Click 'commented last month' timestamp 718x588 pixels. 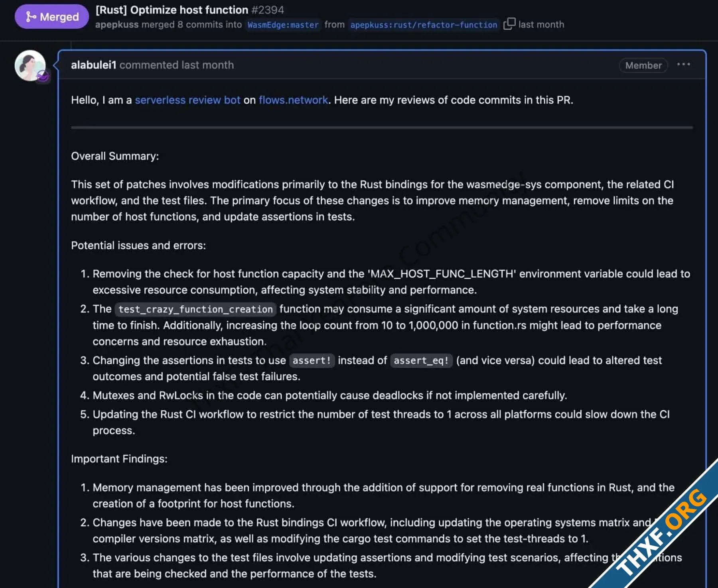point(177,65)
